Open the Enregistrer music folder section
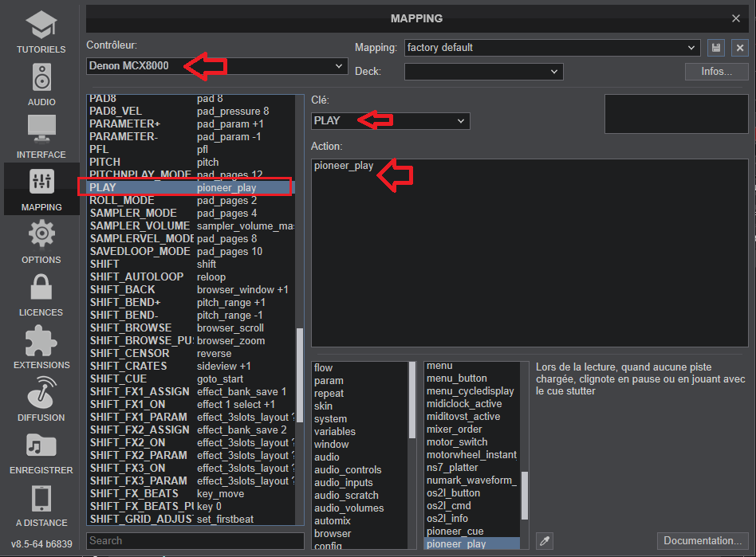Image resolution: width=756 pixels, height=557 pixels. click(x=41, y=452)
